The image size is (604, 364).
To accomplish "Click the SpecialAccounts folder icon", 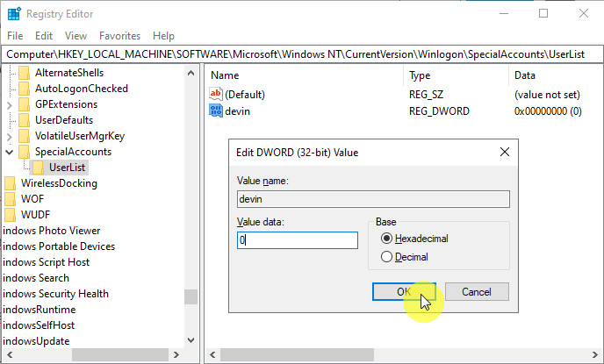I will [25, 152].
